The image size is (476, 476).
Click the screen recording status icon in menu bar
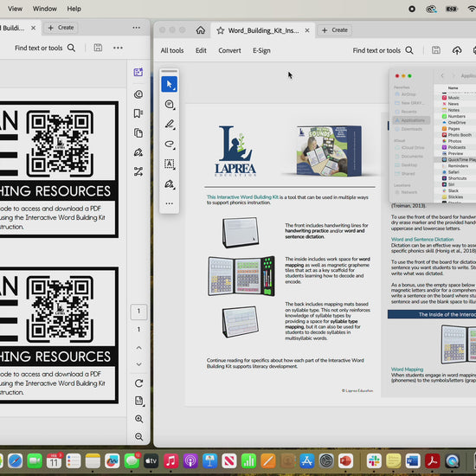click(412, 10)
